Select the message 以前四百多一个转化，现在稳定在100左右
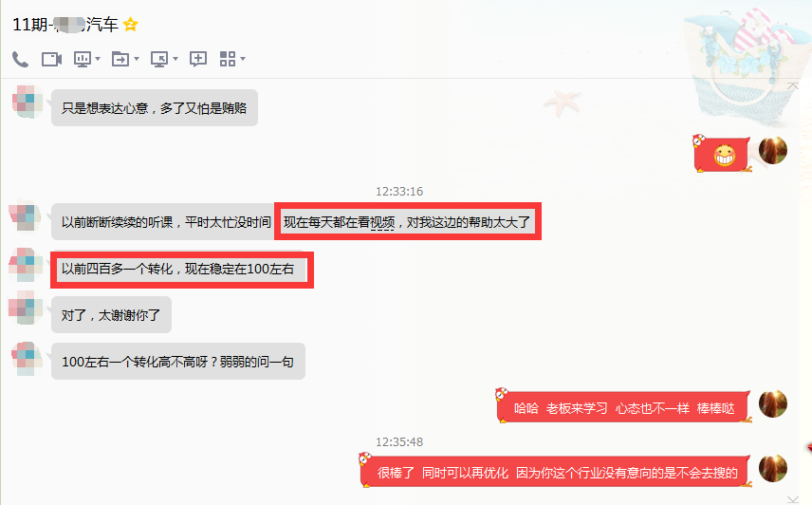 click(x=177, y=269)
